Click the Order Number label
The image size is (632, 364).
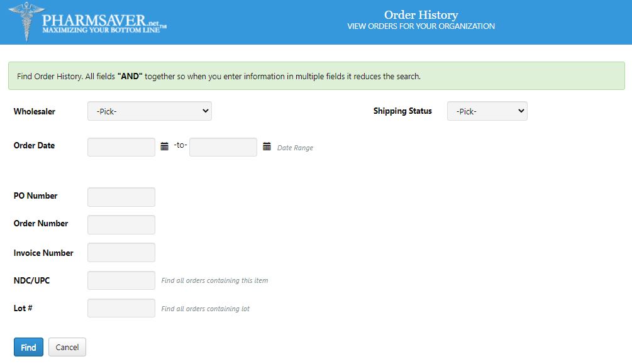coord(41,223)
